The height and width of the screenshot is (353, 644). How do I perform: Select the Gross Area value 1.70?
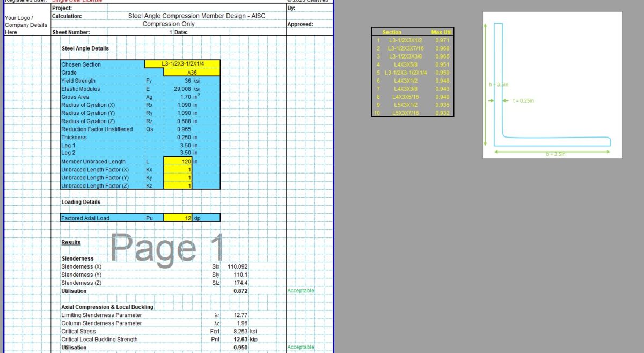(186, 97)
